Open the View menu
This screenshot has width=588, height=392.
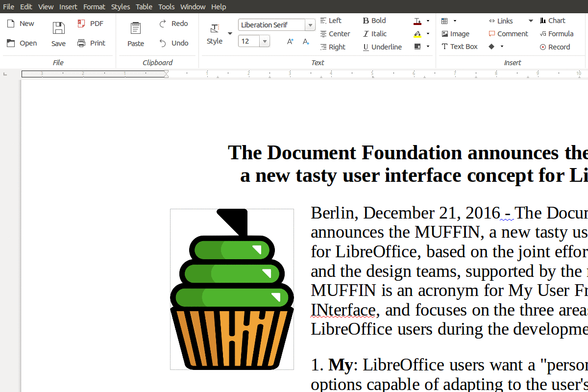point(46,6)
